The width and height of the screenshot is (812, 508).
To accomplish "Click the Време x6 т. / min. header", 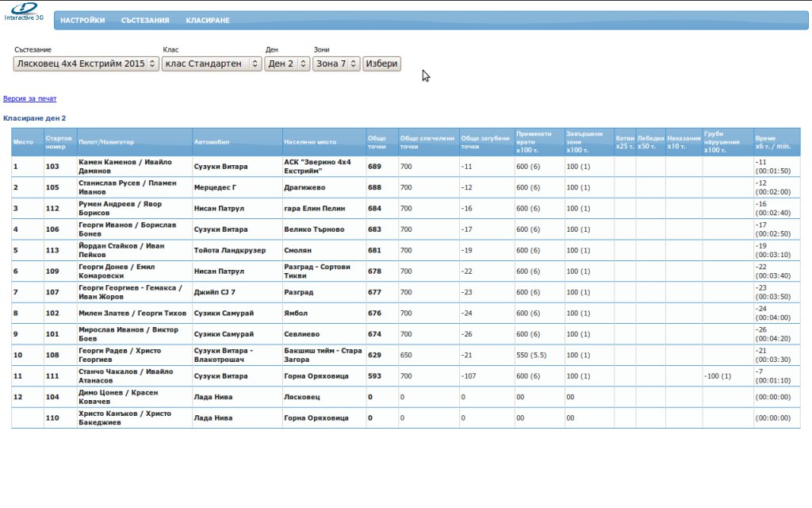I will (x=777, y=142).
